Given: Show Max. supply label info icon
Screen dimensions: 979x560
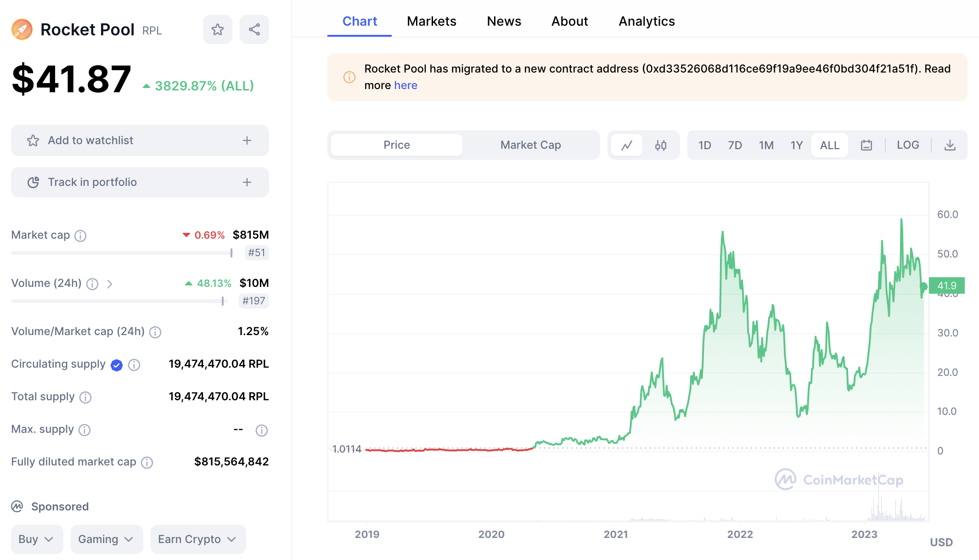Looking at the screenshot, I should pos(84,430).
